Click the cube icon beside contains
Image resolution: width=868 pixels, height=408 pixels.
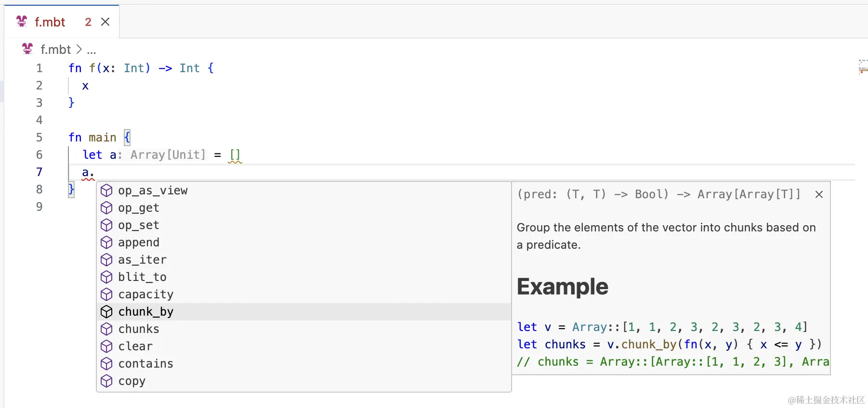pos(106,364)
